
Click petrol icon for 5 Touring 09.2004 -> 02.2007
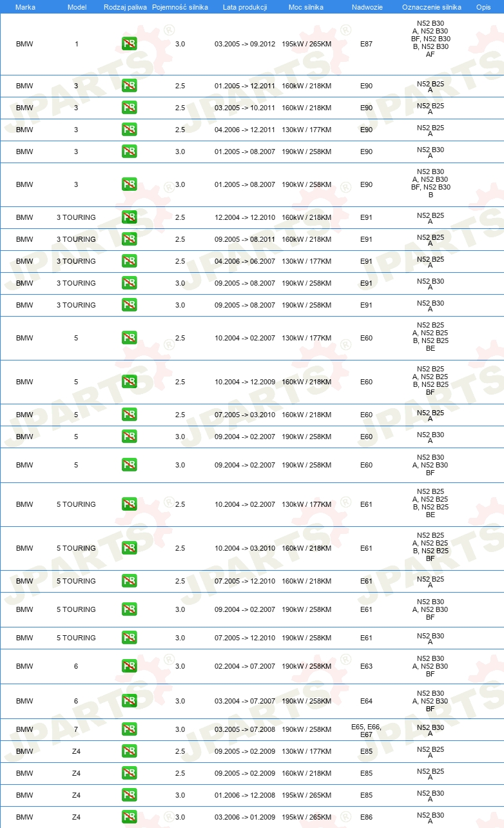(129, 609)
